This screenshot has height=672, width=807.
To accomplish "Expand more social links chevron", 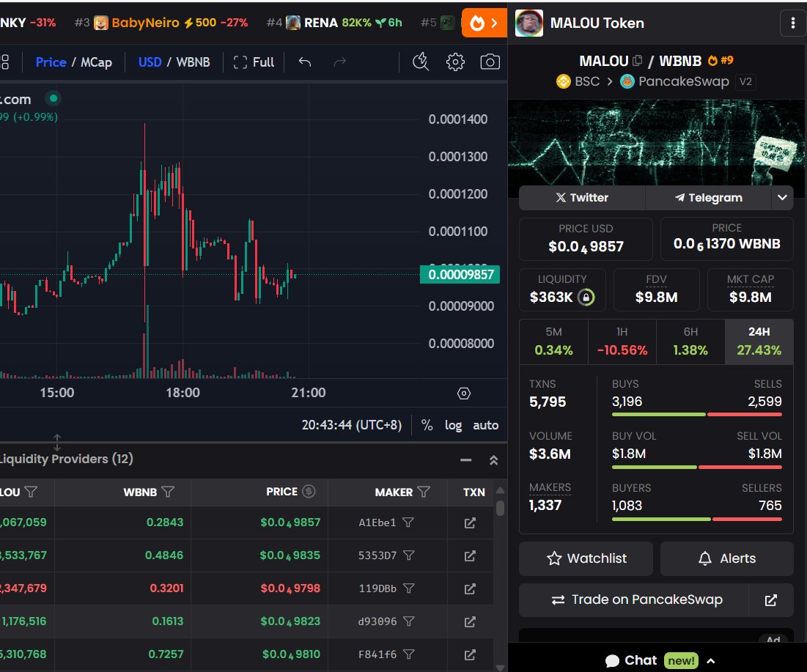I will (x=782, y=198).
